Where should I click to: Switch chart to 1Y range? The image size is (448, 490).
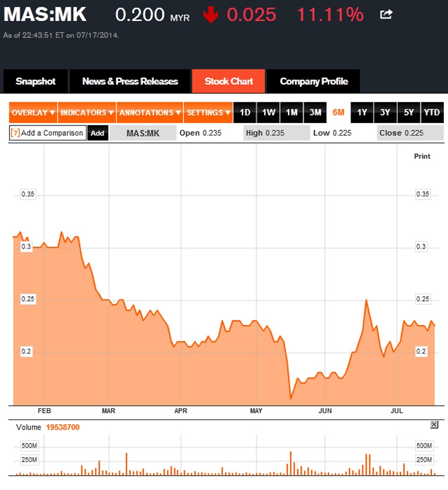point(362,112)
